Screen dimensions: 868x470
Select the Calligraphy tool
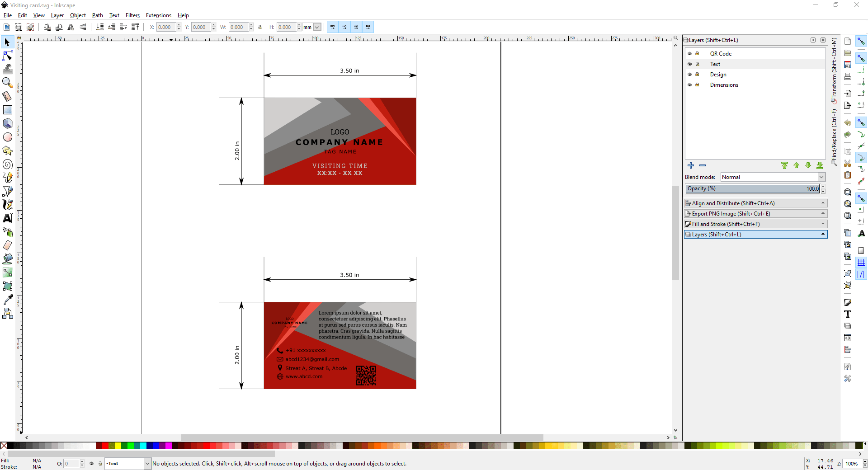point(7,205)
